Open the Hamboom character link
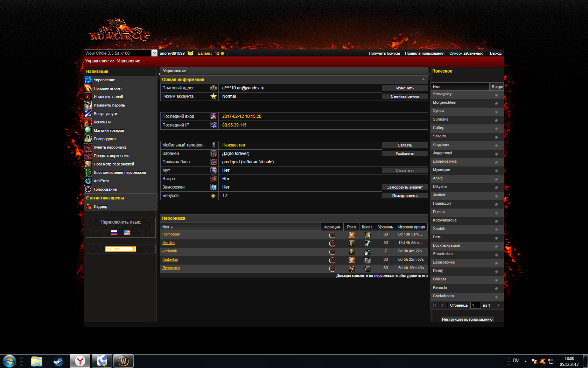Screen dimensions: 588x368 171,234
